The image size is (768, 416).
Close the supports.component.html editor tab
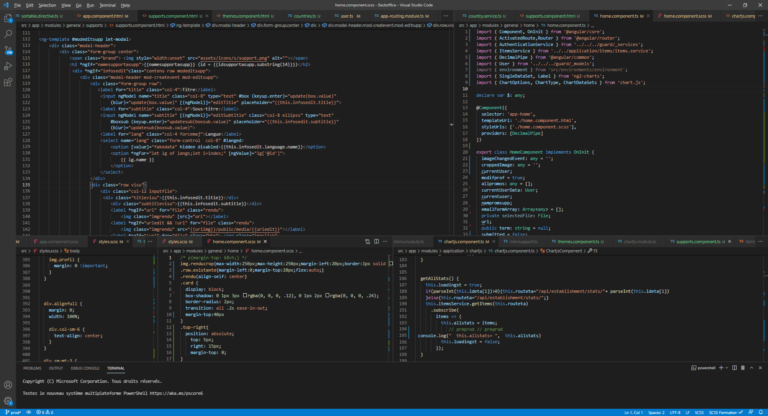tap(207, 16)
